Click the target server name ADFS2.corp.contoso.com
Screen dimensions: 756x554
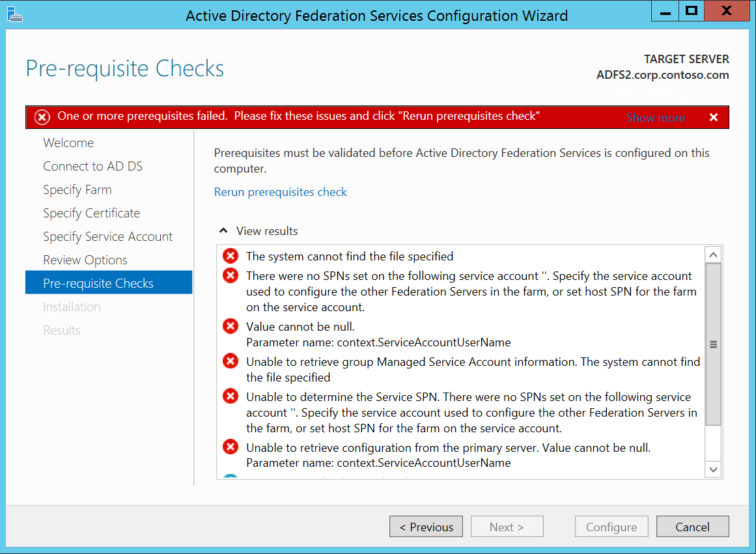(x=662, y=76)
